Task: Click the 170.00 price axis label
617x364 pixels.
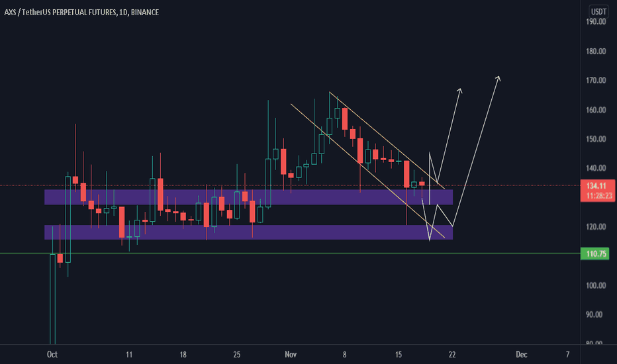Action: click(x=596, y=80)
